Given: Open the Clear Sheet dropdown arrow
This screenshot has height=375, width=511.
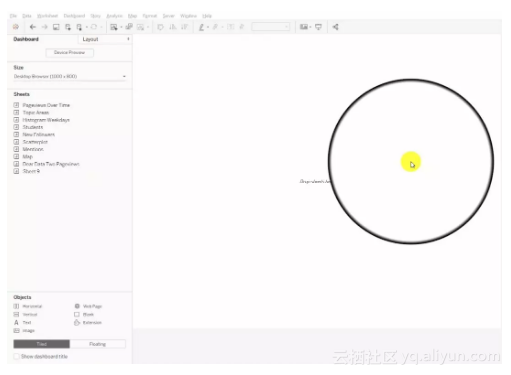Looking at the screenshot, I should (148, 27).
